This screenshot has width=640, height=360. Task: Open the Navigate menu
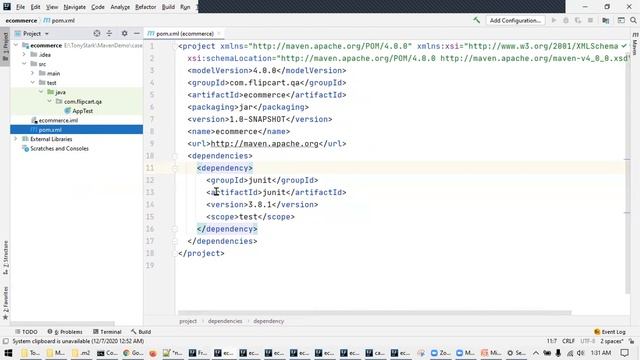point(75,7)
